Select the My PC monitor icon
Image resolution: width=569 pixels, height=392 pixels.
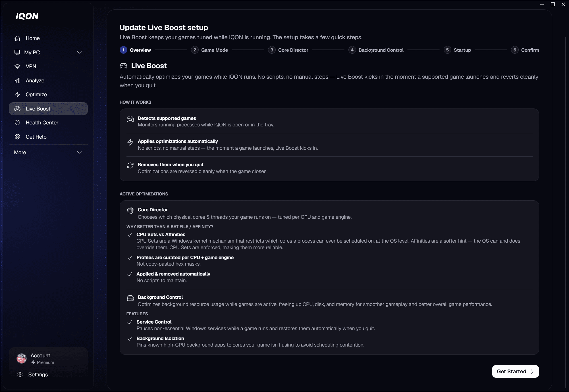(x=17, y=52)
